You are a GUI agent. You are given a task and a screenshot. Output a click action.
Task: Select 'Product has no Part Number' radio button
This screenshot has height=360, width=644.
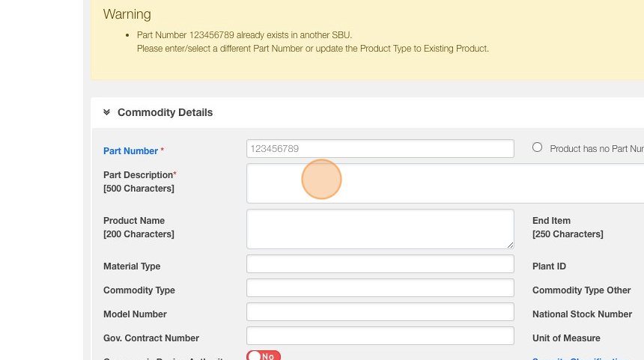pos(537,147)
